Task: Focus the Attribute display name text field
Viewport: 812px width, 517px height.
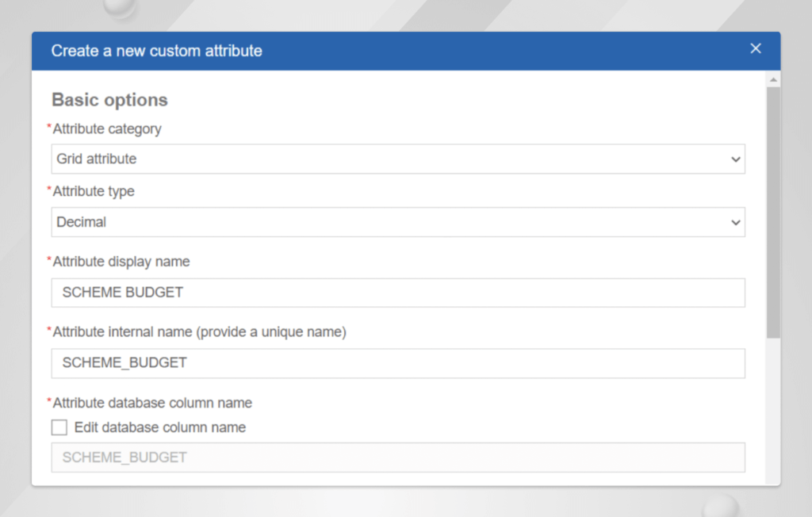Action: coord(398,293)
